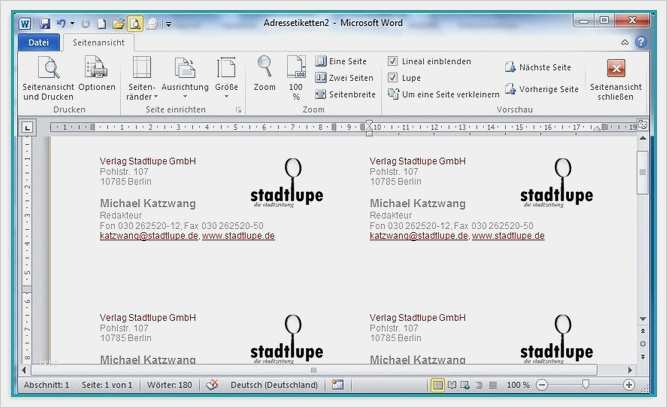Open Seite einrichten dialog launcher

238,110
